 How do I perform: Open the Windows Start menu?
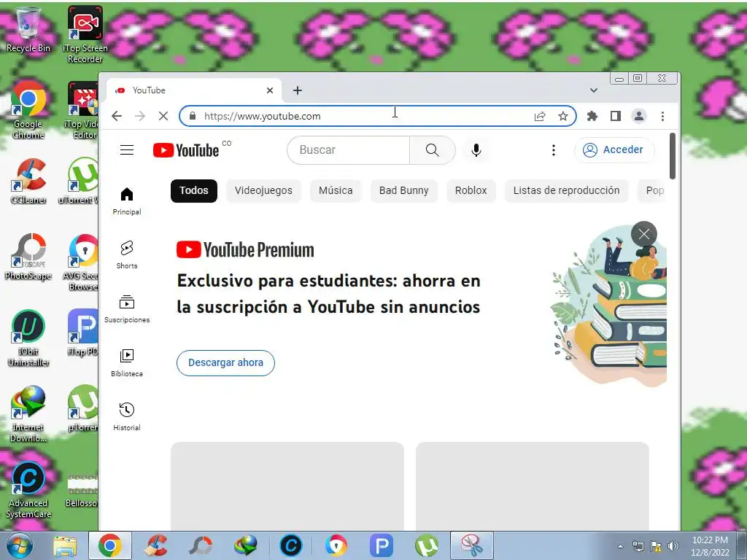20,545
